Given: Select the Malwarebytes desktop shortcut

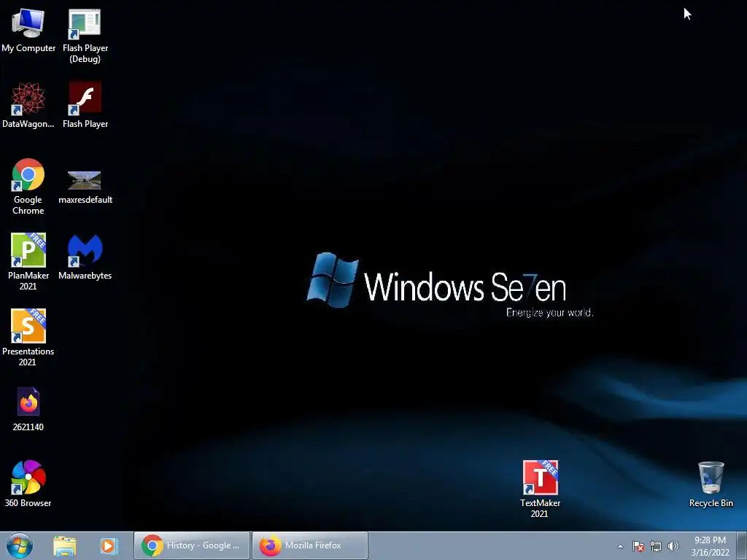Looking at the screenshot, I should point(85,257).
